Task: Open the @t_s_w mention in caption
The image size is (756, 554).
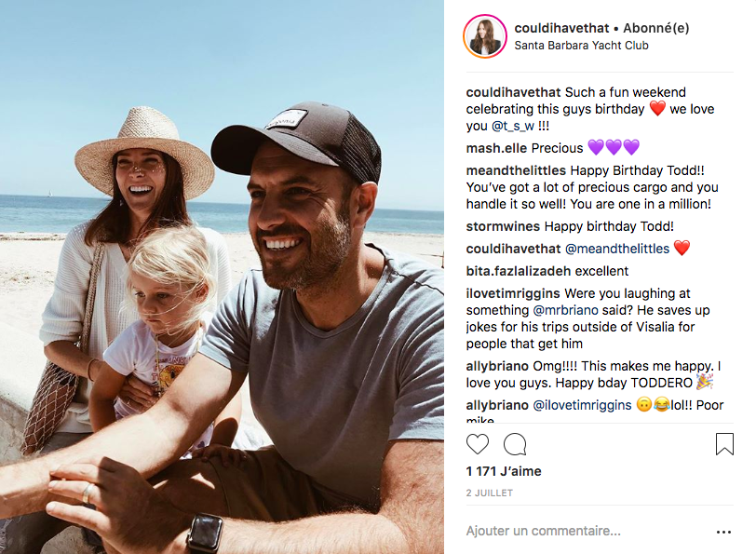Action: coord(521,127)
